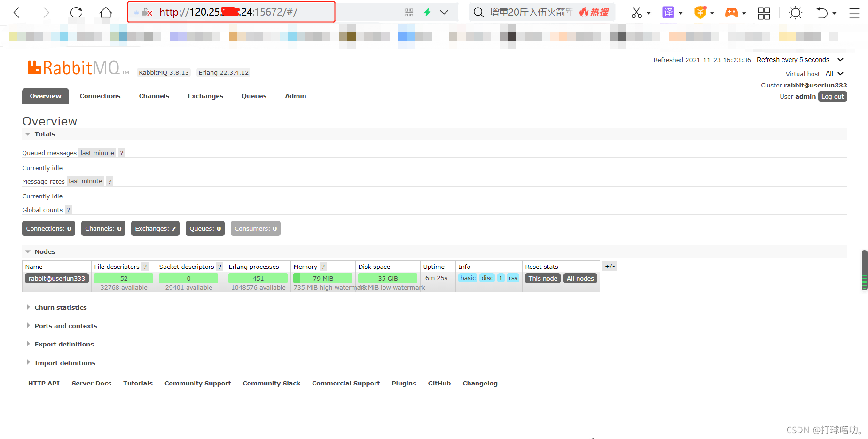Click the insecure site padlock icon

tap(147, 12)
